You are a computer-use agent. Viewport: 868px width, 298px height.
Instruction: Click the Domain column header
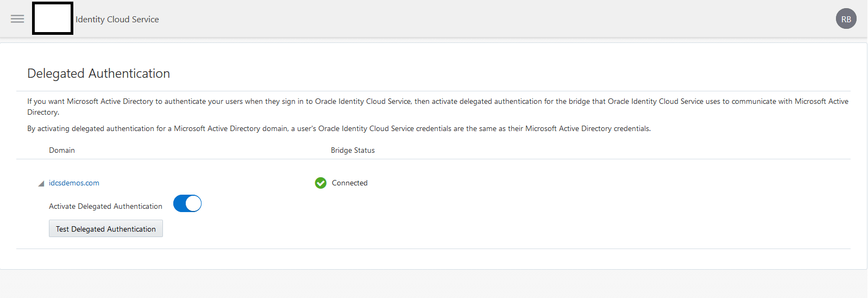coord(62,151)
